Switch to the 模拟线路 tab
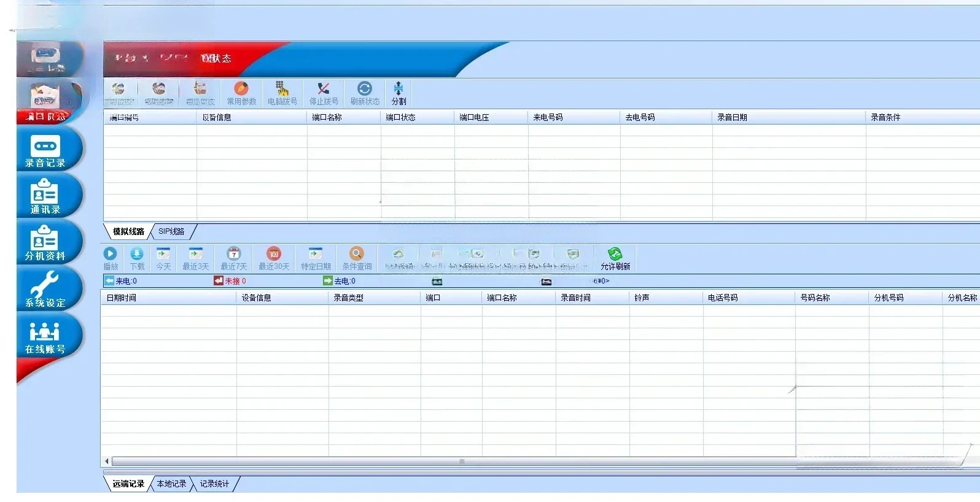 (x=128, y=231)
